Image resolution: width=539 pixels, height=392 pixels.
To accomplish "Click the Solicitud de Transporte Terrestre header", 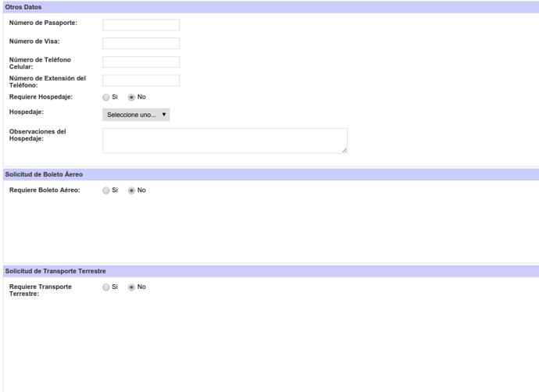I will click(55, 271).
